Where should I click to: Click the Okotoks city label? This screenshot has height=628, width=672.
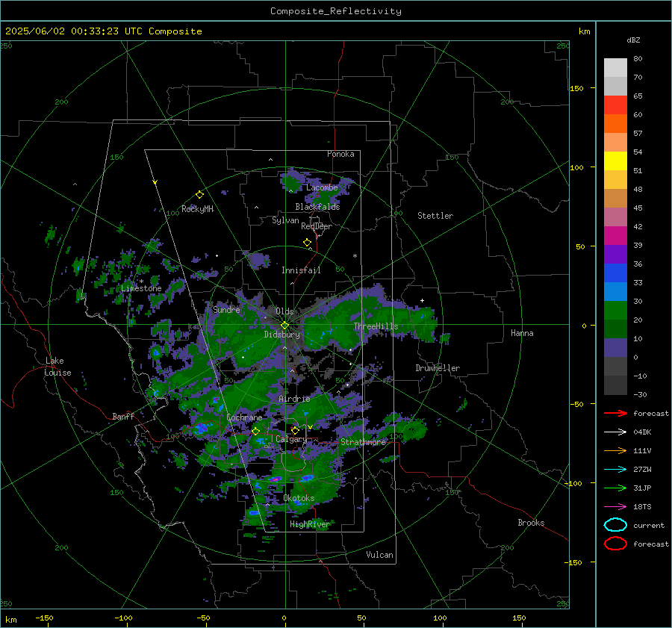(x=299, y=498)
